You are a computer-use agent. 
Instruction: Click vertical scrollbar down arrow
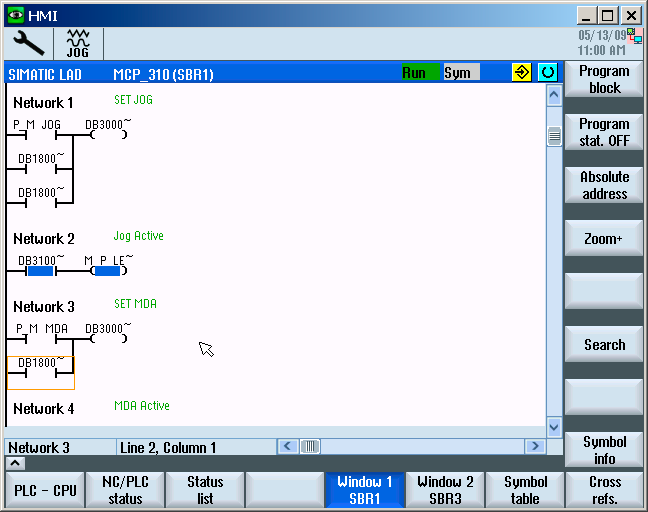point(554,426)
